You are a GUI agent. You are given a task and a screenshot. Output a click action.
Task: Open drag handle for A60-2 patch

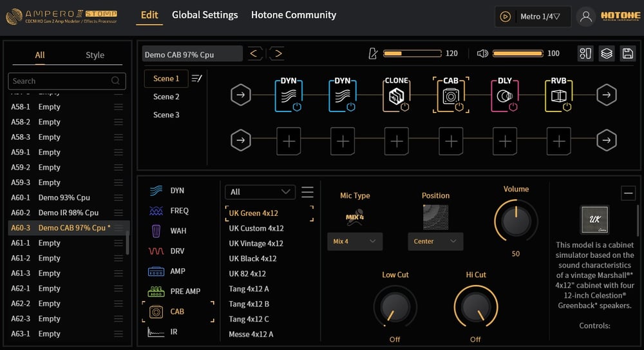pyautogui.click(x=118, y=213)
